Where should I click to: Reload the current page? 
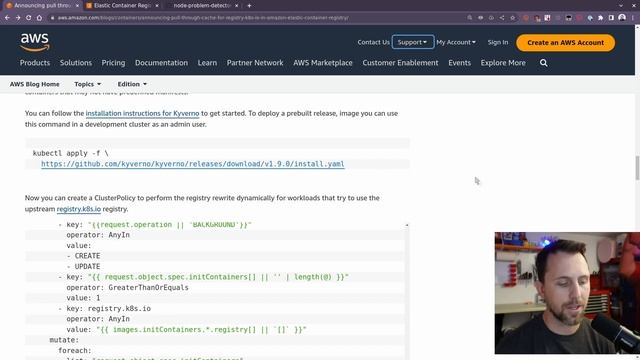28,18
